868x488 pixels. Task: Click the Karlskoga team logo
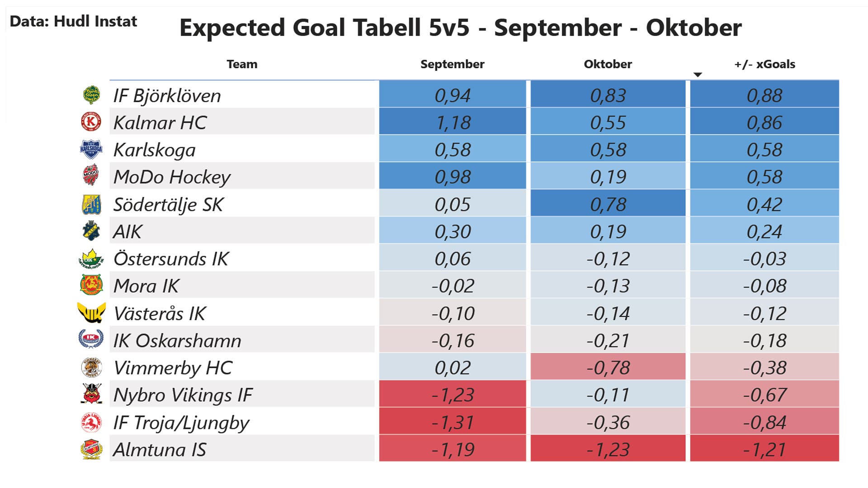91,150
